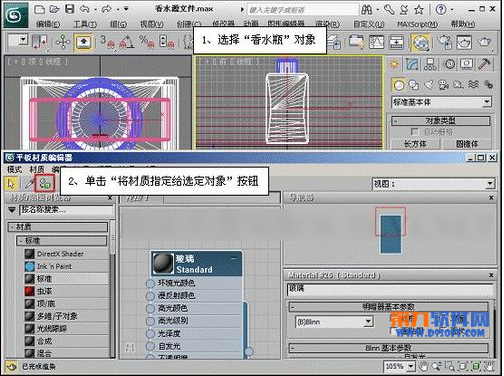Click the material name field in parameter panel
504x376 pixels.
pyautogui.click(x=389, y=289)
